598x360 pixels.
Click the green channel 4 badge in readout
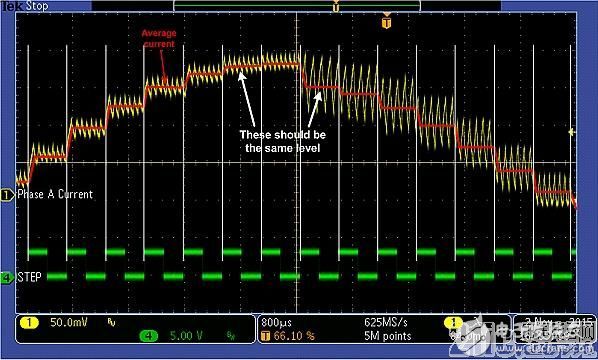[x=149, y=336]
